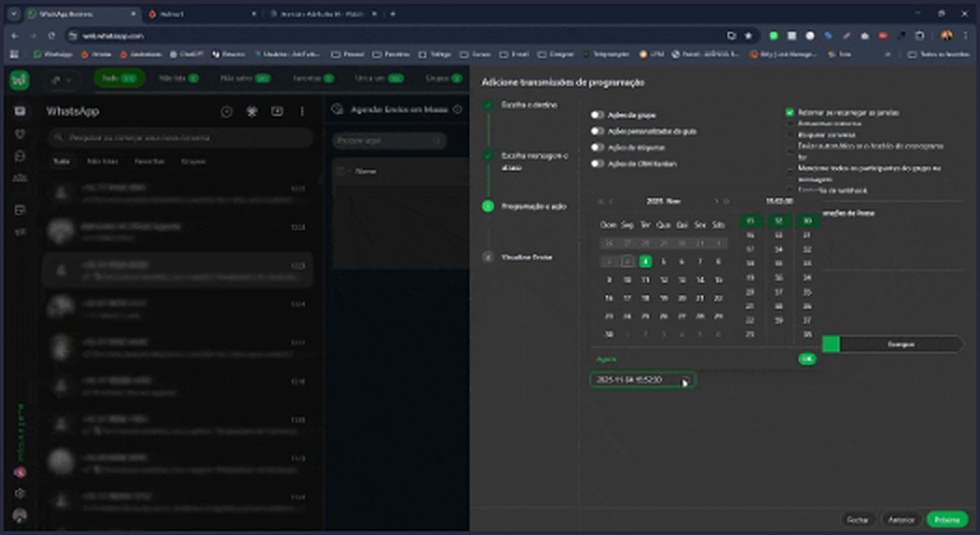Image resolution: width=980 pixels, height=535 pixels.
Task: Go to next month in calendar
Action: [715, 201]
